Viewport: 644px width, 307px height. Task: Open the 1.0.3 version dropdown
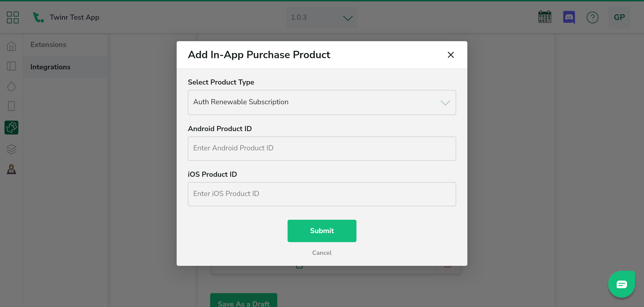click(x=322, y=17)
